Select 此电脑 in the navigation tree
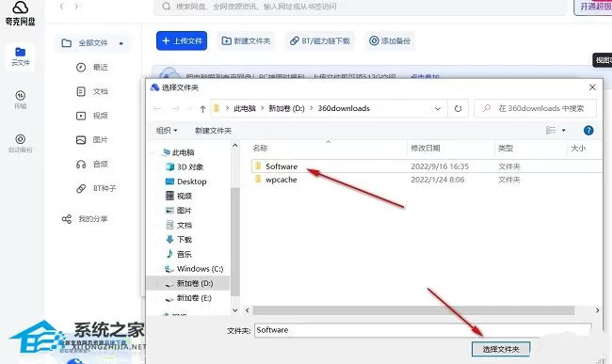The width and height of the screenshot is (612, 364). tap(178, 152)
